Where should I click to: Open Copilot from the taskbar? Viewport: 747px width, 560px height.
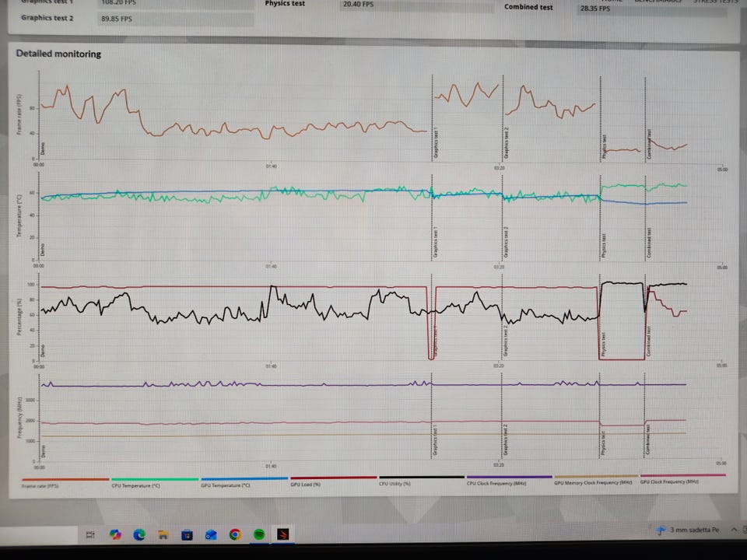coord(115,534)
